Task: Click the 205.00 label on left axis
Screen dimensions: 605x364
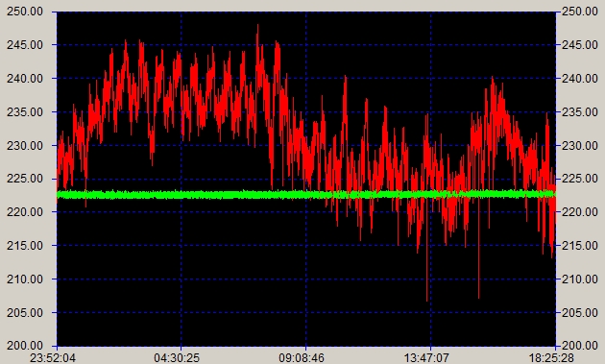Action: [25, 312]
